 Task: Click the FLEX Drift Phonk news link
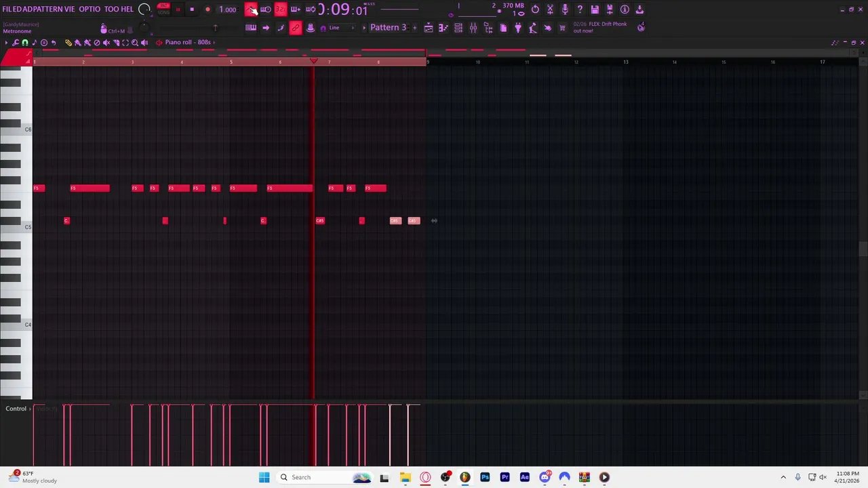(600, 27)
